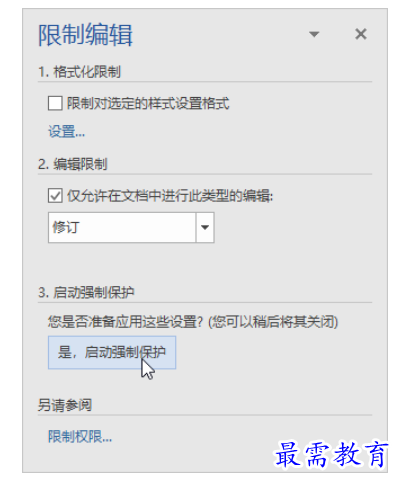Screen dimensions: 397x486
Task: Click the 另请参阅 heading
Action: tap(65, 405)
